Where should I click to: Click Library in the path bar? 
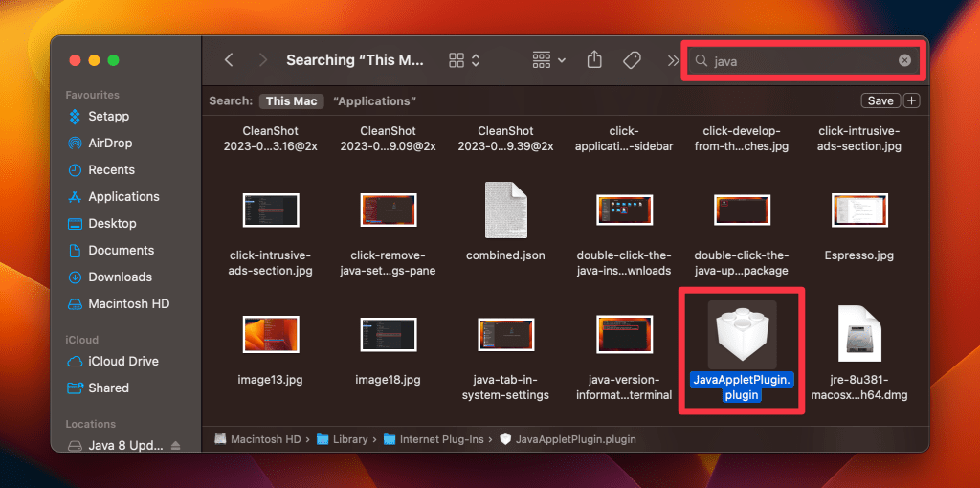(x=344, y=439)
